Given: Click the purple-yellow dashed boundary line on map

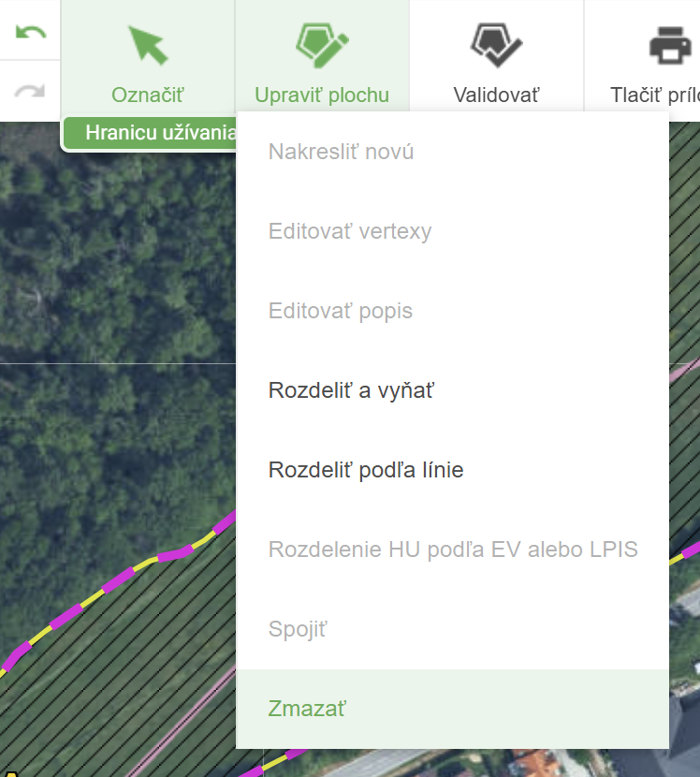Looking at the screenshot, I should (x=116, y=579).
